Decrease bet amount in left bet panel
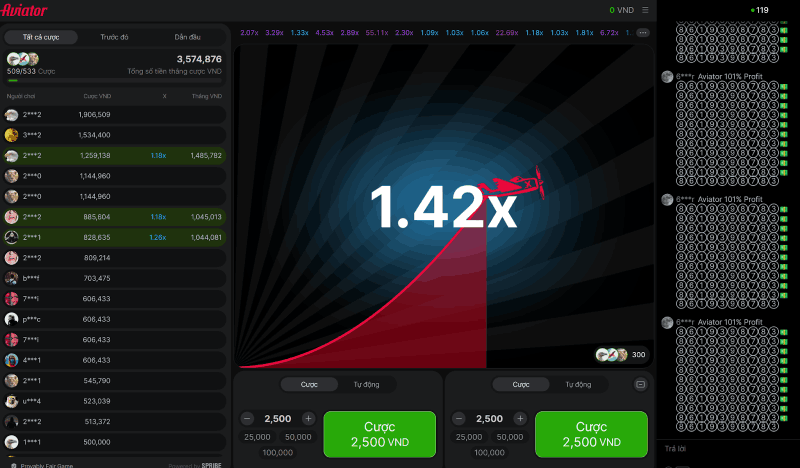 click(x=247, y=418)
